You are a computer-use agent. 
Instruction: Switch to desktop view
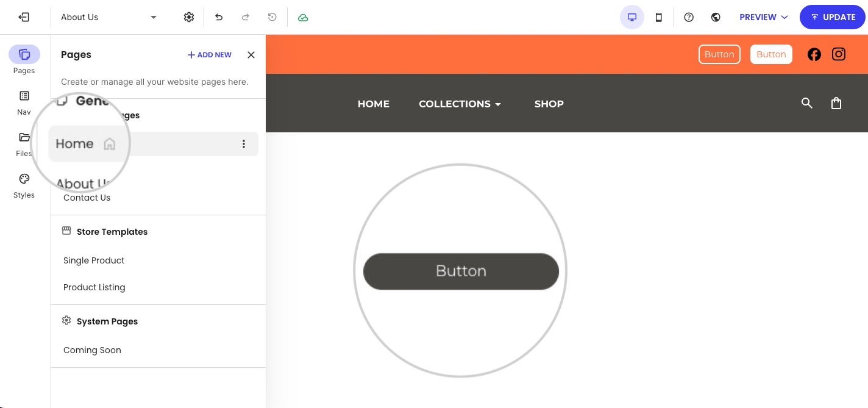point(632,17)
